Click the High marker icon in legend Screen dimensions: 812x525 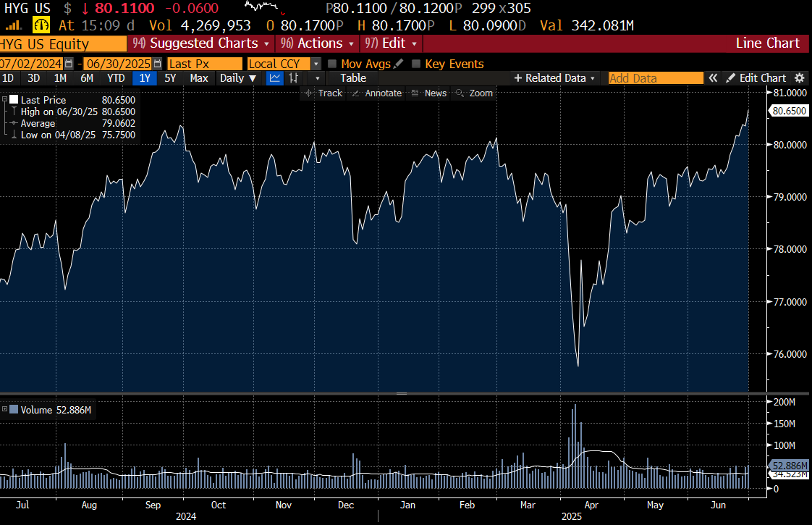pos(14,112)
